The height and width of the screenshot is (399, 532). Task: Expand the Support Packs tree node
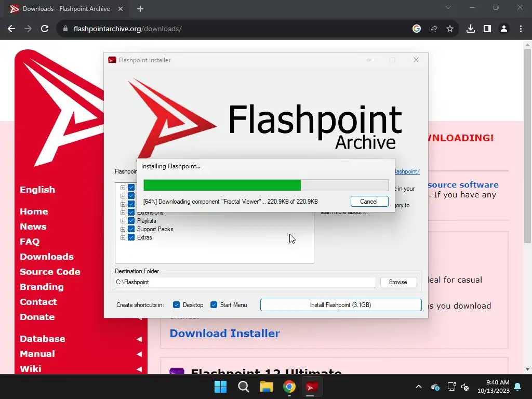pos(123,229)
